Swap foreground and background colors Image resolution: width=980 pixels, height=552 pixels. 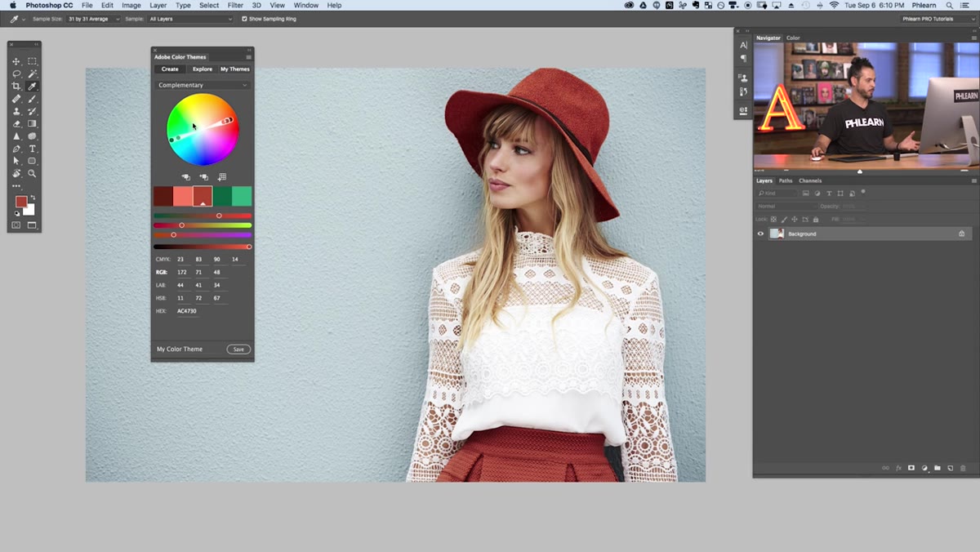click(x=33, y=197)
